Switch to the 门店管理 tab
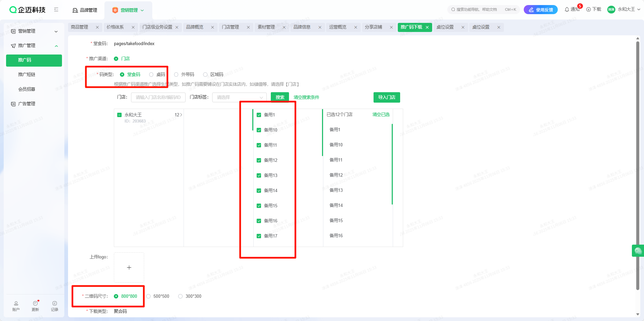 [230, 27]
